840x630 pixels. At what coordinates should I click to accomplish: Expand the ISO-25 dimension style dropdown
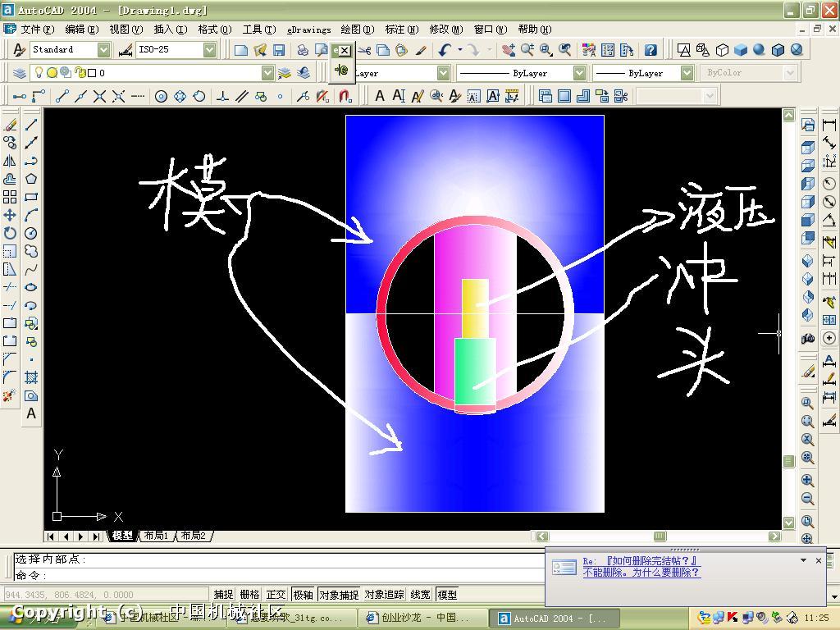pos(209,50)
